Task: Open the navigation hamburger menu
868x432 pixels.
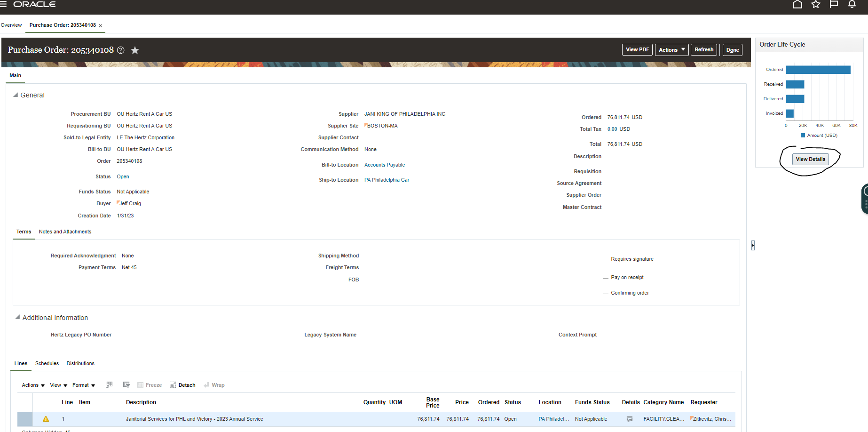Action: click(4, 4)
